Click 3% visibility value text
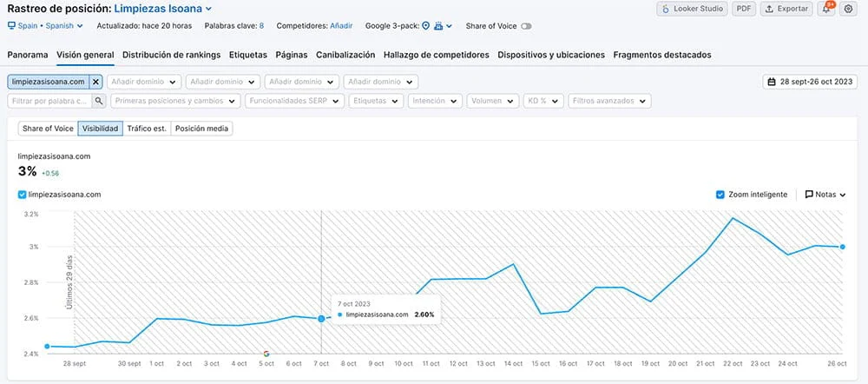Image resolution: width=868 pixels, height=384 pixels. point(27,172)
